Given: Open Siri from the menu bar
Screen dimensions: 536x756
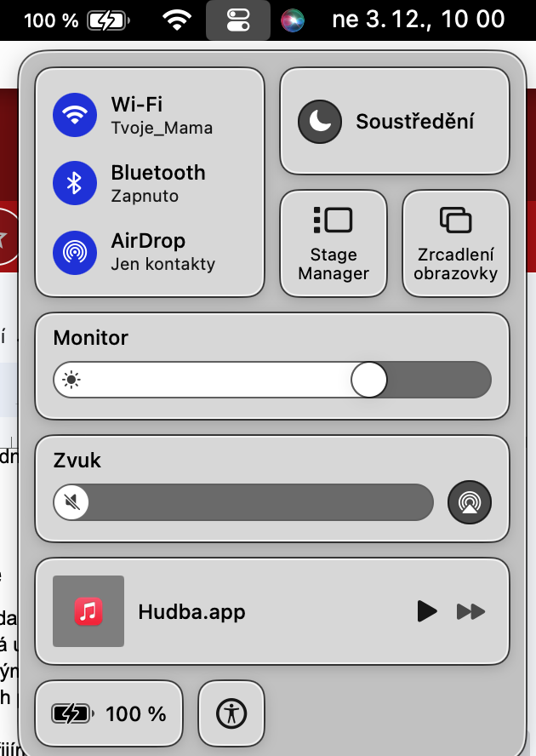Looking at the screenshot, I should click(x=293, y=20).
